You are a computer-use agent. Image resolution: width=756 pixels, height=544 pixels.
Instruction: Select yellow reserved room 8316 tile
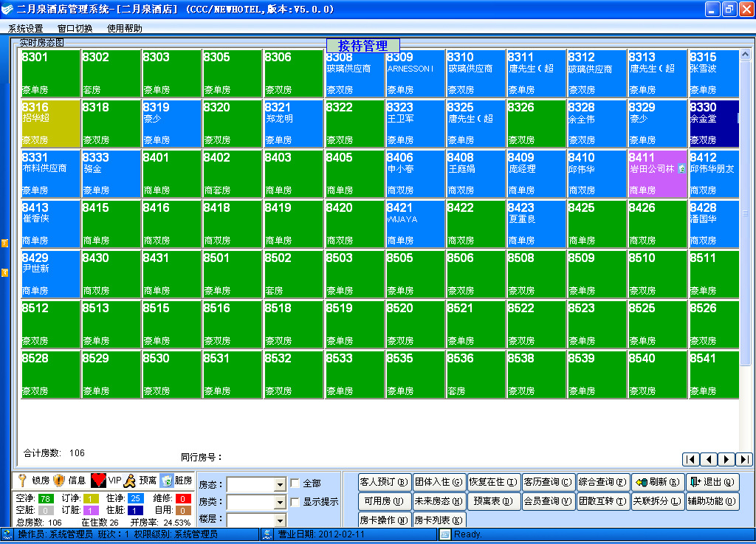tap(50, 123)
